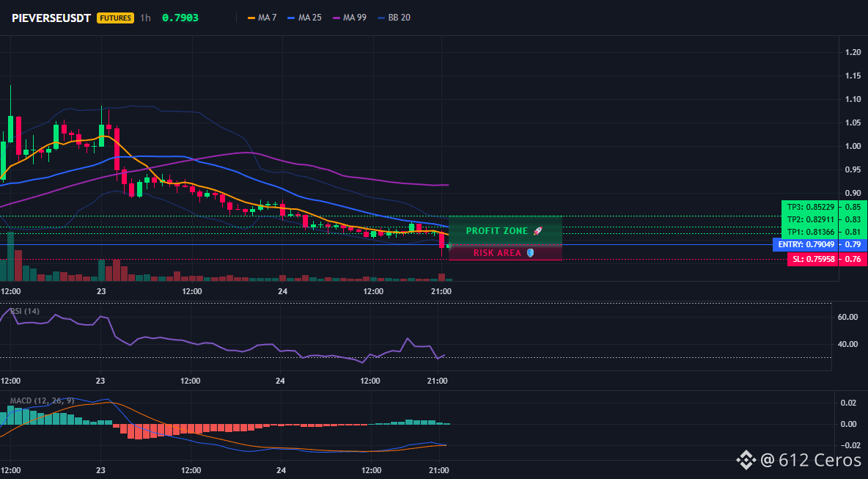
Task: Click the Binance logo watermark icon
Action: [746, 459]
